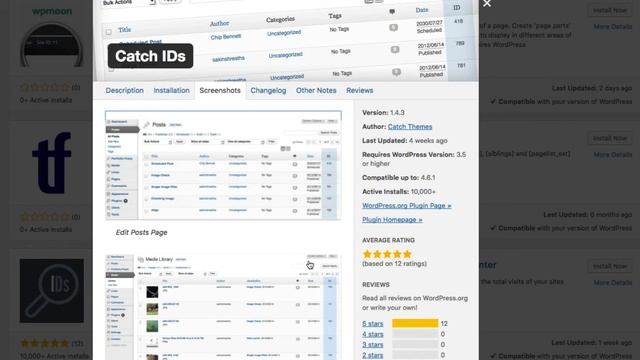The width and height of the screenshot is (640, 360).
Task: Open the Other Notes tab
Action: coord(316,91)
